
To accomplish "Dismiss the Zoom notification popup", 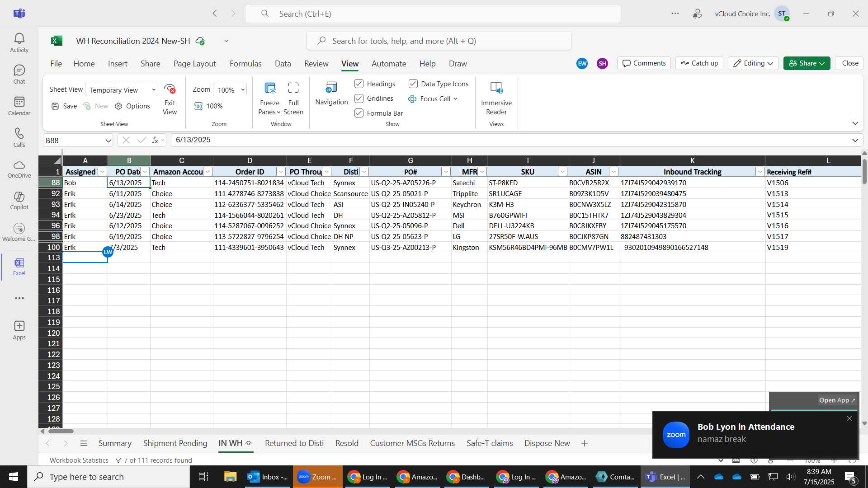I will tap(849, 419).
